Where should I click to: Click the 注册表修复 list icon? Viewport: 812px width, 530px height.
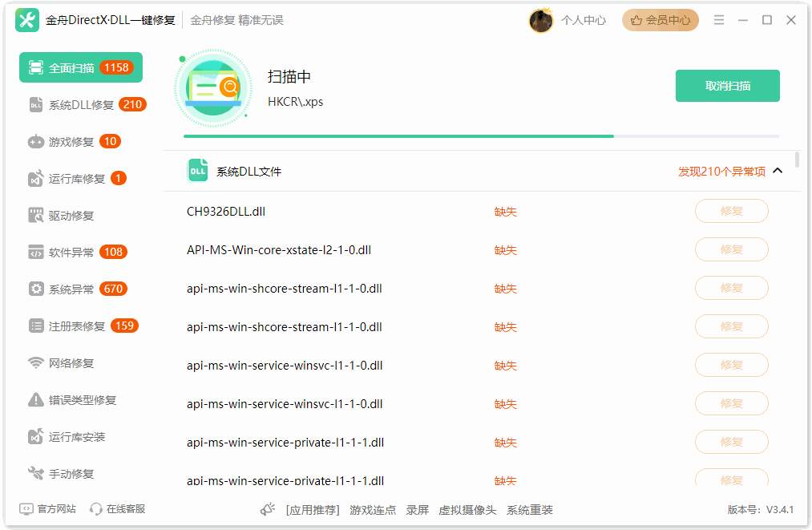coord(36,326)
